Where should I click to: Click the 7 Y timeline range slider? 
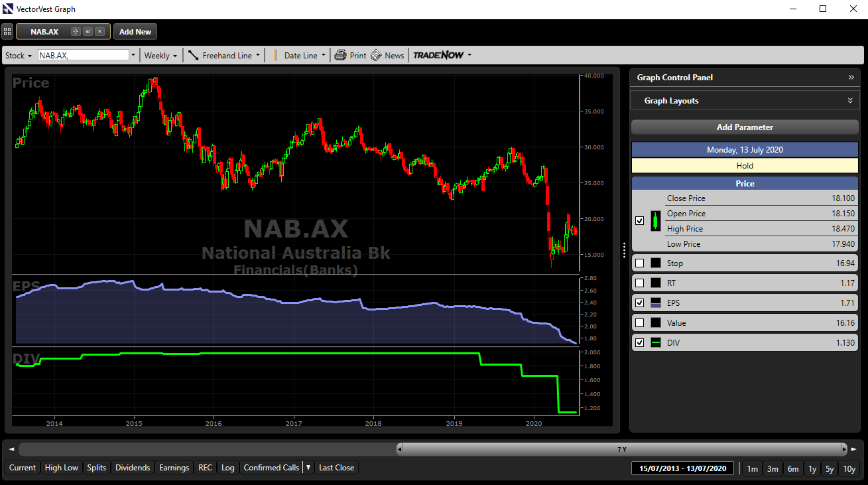tap(621, 449)
